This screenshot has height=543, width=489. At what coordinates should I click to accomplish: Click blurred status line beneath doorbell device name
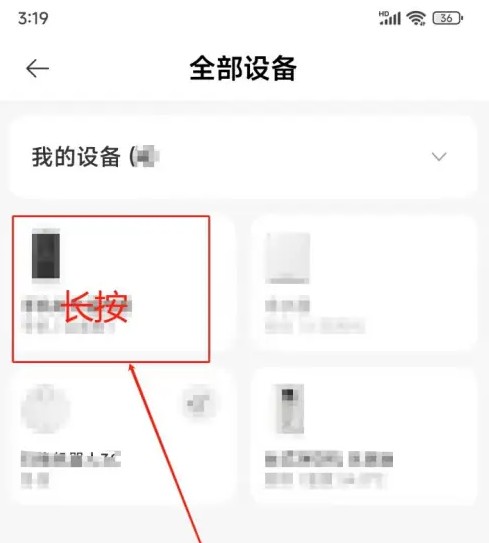pos(326,481)
